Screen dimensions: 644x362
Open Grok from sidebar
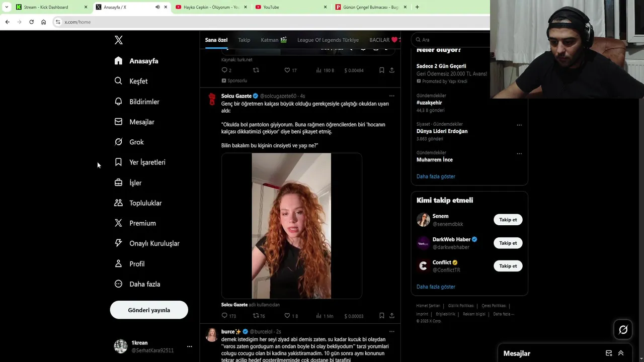(x=129, y=142)
